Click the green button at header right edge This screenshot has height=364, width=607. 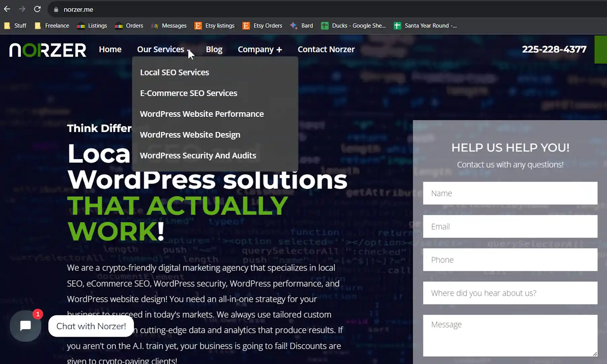tap(601, 49)
